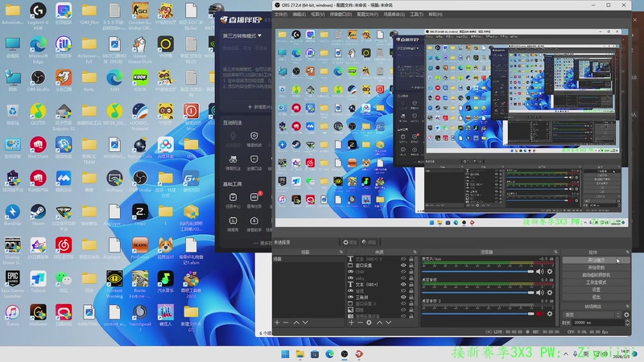Pop out the 场景 dock panel

[341, 252]
